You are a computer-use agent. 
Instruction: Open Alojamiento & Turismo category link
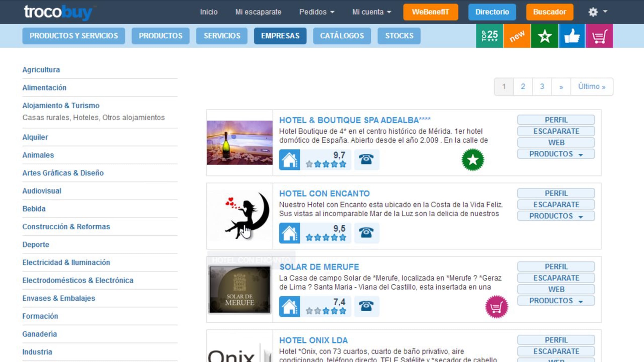point(61,105)
